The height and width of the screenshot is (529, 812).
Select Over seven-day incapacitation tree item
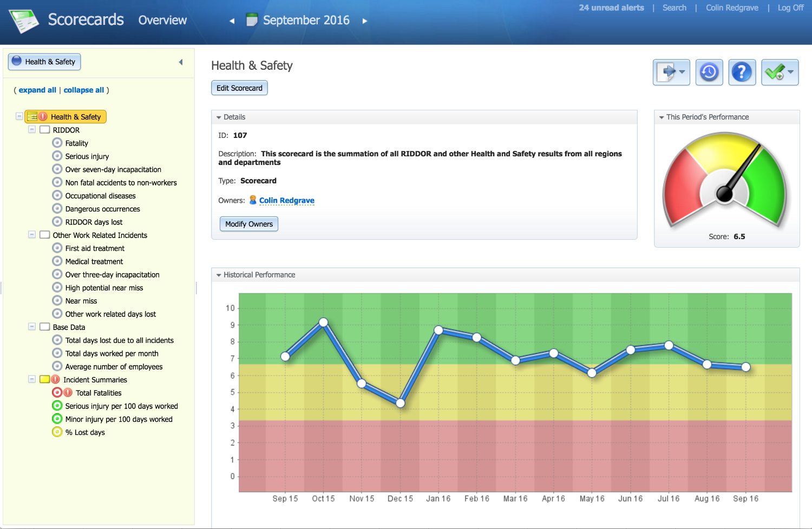[113, 169]
